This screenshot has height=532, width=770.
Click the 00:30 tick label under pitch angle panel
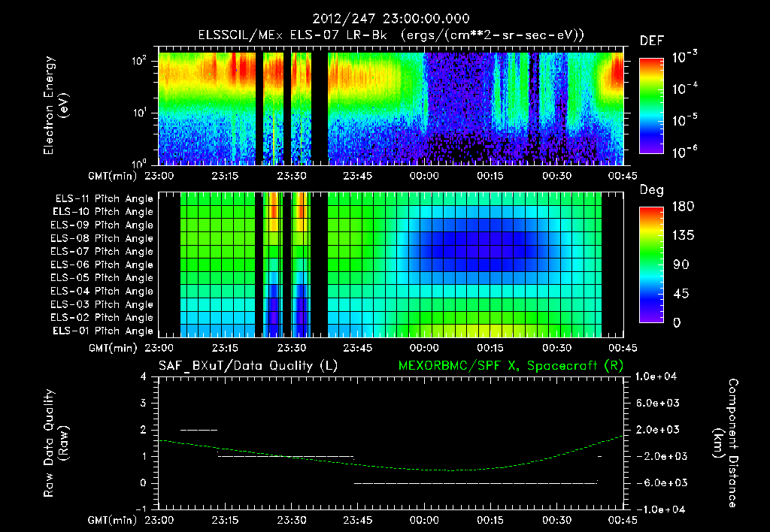[557, 348]
